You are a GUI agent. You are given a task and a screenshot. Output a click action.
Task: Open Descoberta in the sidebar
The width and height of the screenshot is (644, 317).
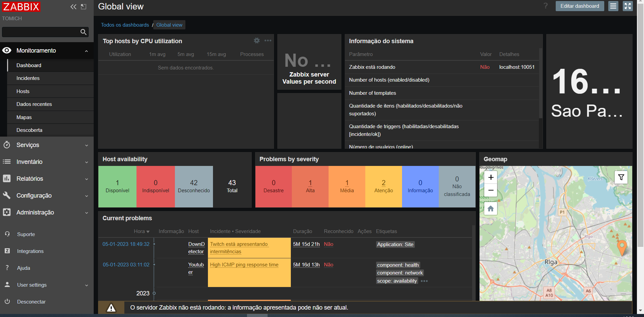tap(51, 130)
